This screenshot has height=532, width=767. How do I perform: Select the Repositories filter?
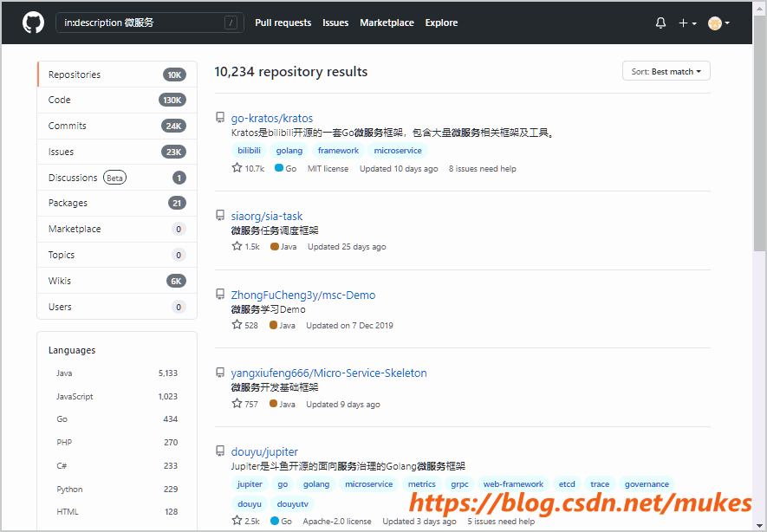[117, 75]
